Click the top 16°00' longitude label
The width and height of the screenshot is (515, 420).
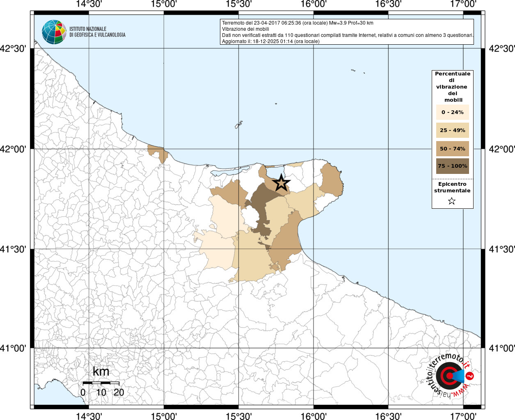(x=314, y=4)
